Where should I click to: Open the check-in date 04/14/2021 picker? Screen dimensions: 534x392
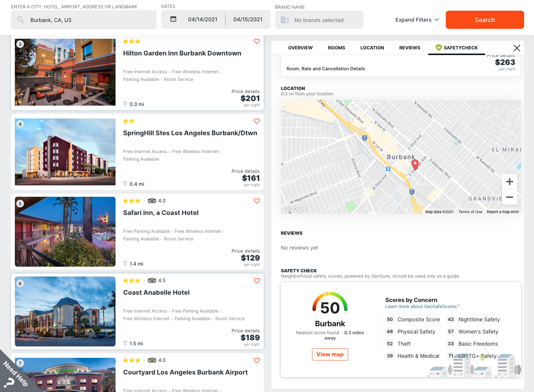[203, 19]
